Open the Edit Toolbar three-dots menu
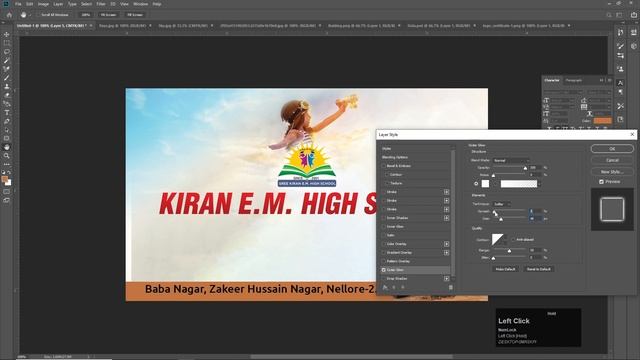 pyautogui.click(x=7, y=164)
